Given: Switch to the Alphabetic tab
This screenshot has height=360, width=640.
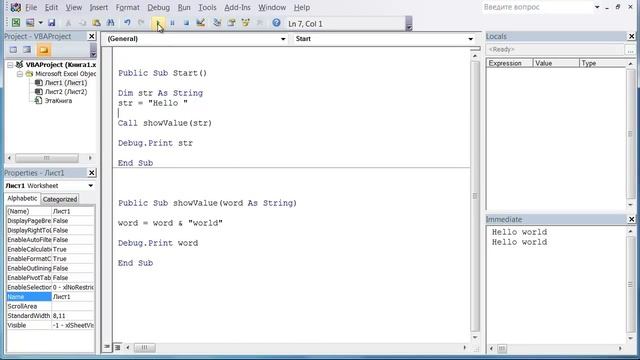Looking at the screenshot, I should tap(22, 198).
